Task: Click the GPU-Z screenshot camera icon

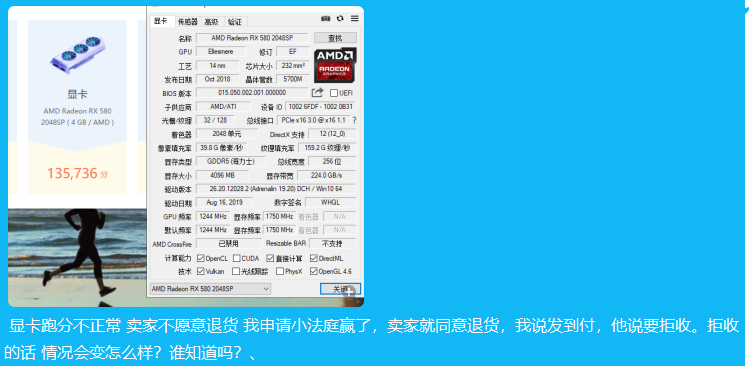Action: tap(326, 19)
